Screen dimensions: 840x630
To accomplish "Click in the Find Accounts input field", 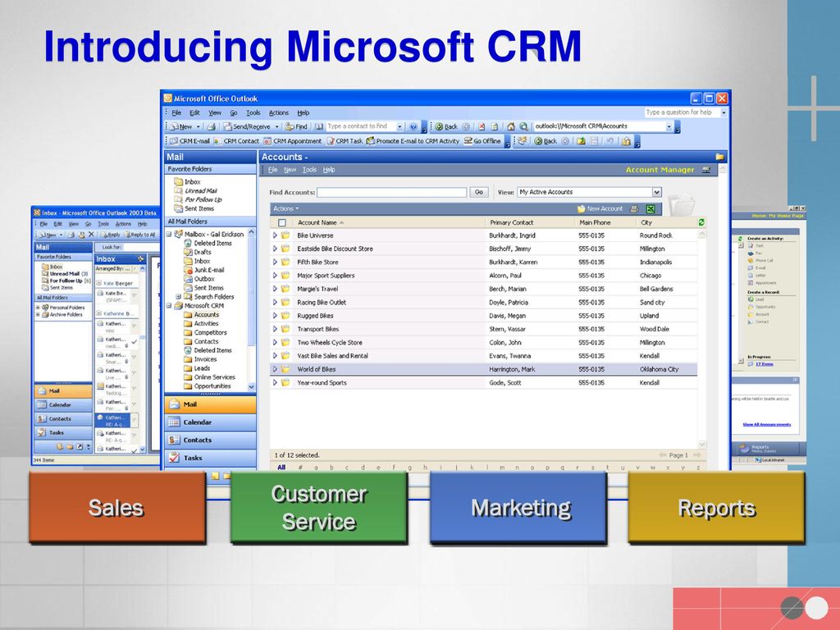I will point(391,192).
